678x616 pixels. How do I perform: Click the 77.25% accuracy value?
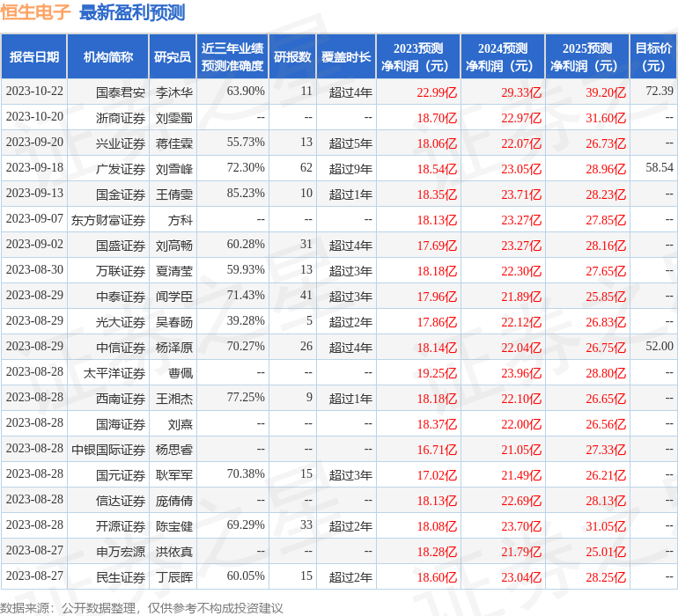pyautogui.click(x=246, y=397)
